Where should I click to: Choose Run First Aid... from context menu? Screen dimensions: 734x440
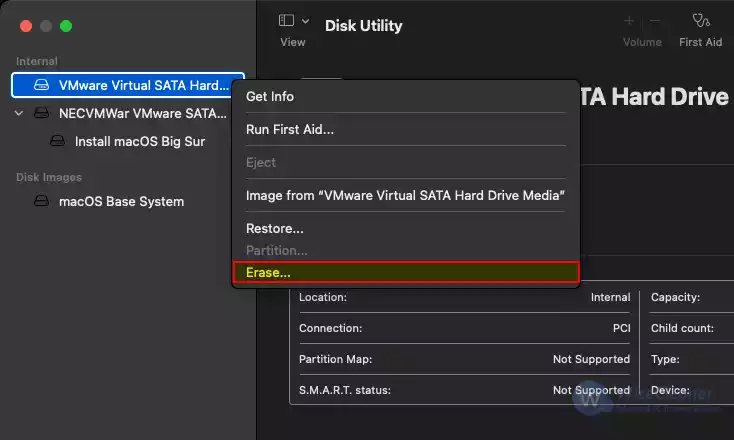pyautogui.click(x=406, y=129)
